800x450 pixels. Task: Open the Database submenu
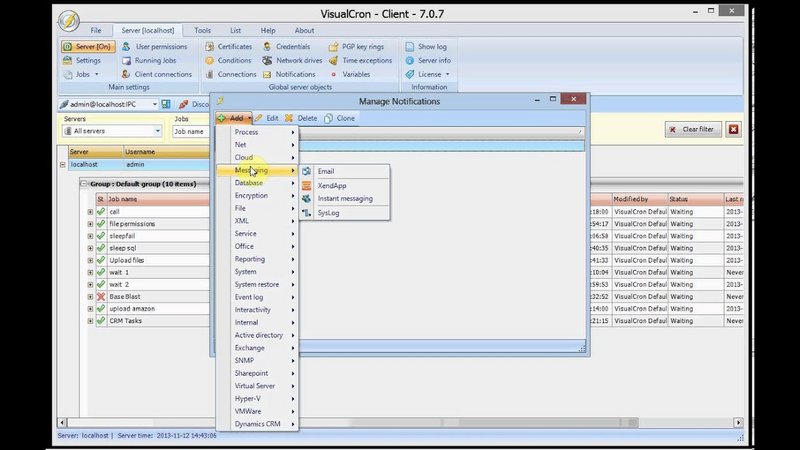coord(258,183)
